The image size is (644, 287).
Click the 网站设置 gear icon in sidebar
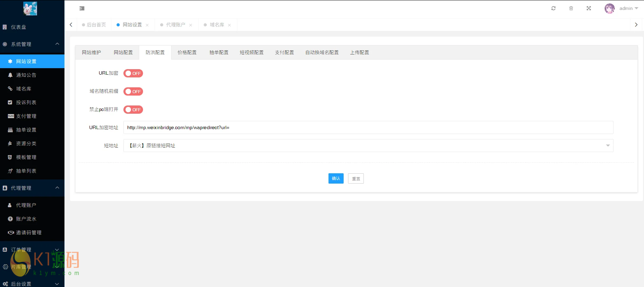point(10,61)
